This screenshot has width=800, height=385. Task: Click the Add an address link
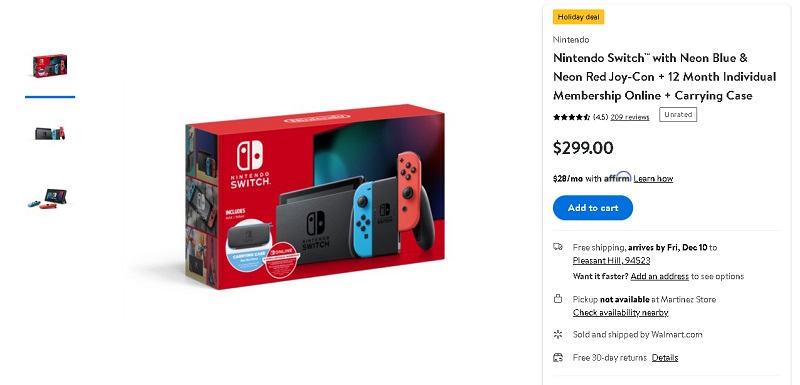(660, 276)
